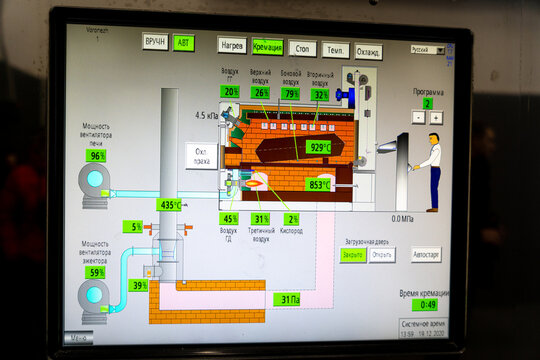Viewport: 540px width, 360px height.
Task: Click the 929°C main chamber temperature field
Action: (320, 147)
